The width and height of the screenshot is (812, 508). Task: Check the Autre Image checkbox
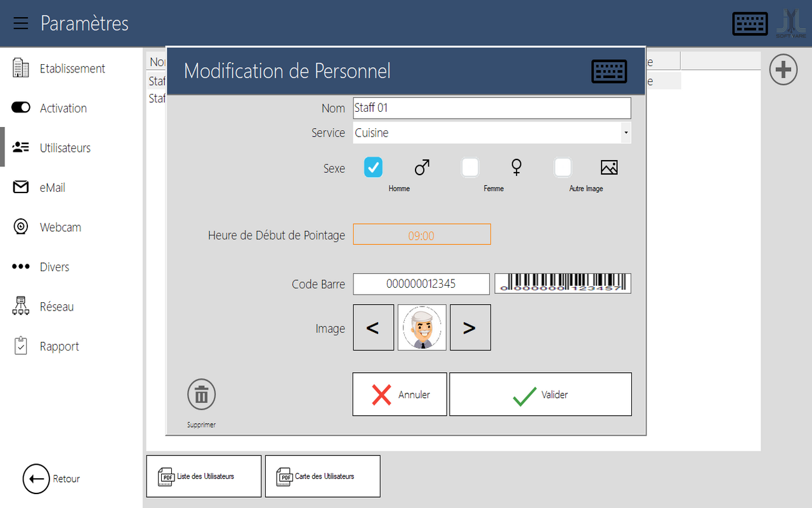pyautogui.click(x=563, y=168)
